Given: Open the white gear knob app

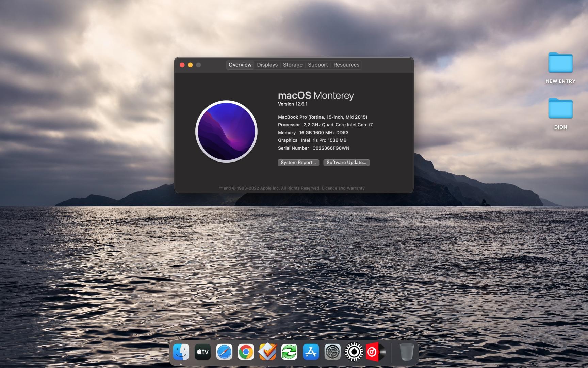Looking at the screenshot, I should [354, 352].
